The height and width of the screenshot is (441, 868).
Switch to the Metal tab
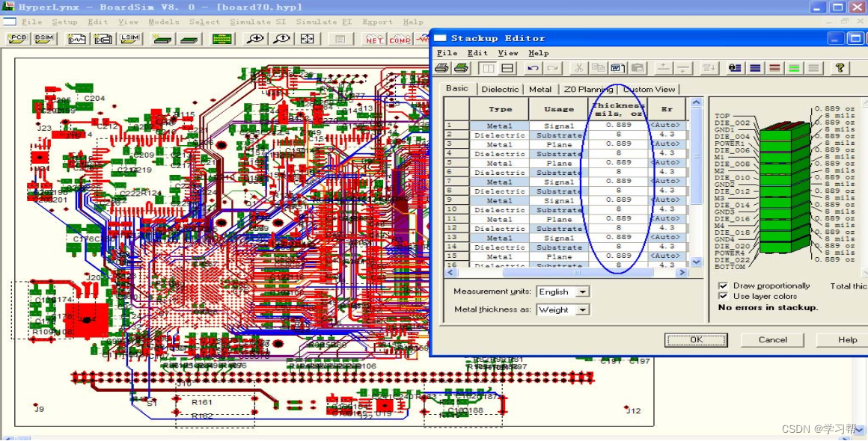pos(540,89)
